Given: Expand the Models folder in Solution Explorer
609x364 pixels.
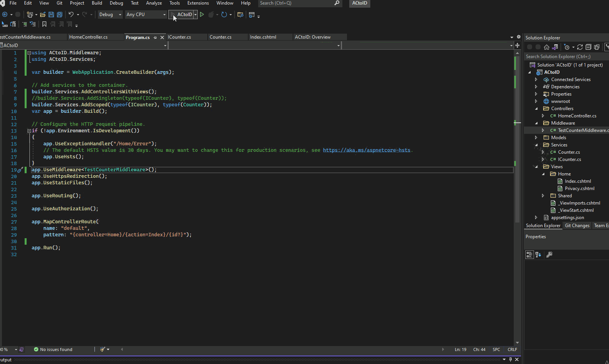Looking at the screenshot, I should pyautogui.click(x=536, y=138).
